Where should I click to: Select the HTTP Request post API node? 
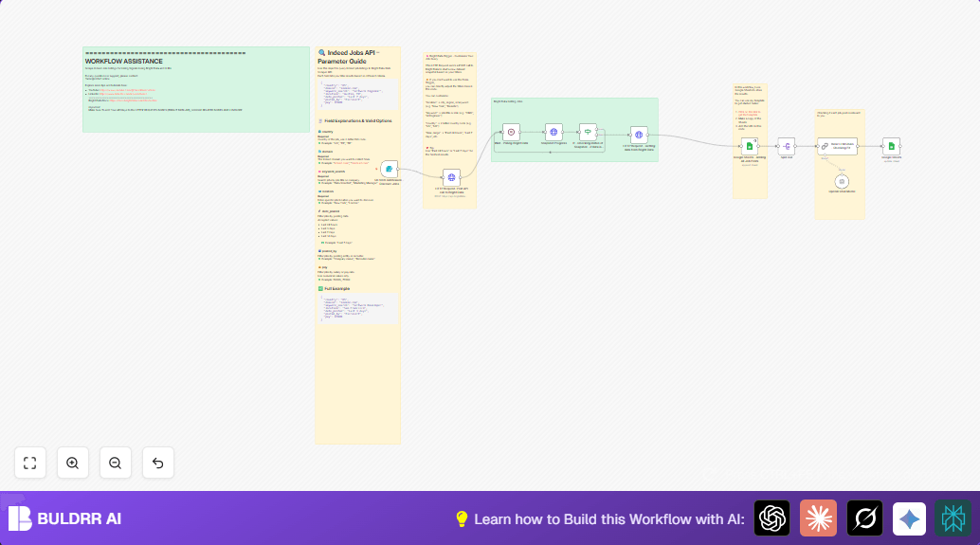(x=451, y=177)
